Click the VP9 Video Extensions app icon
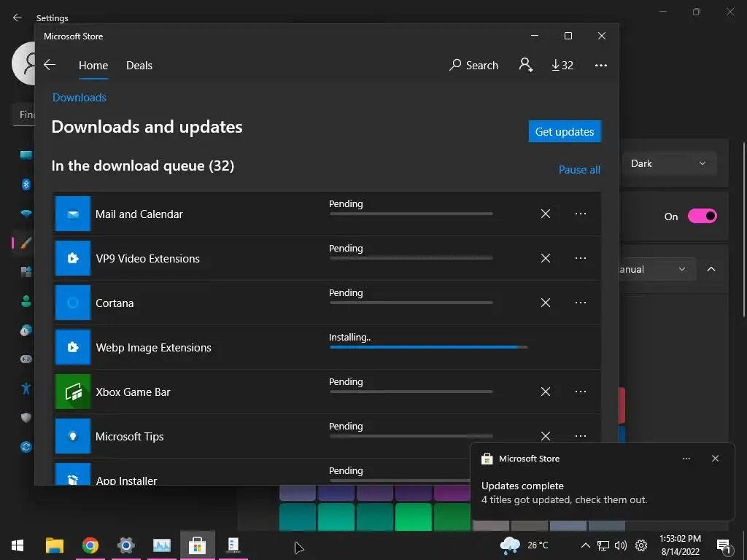 point(73,258)
